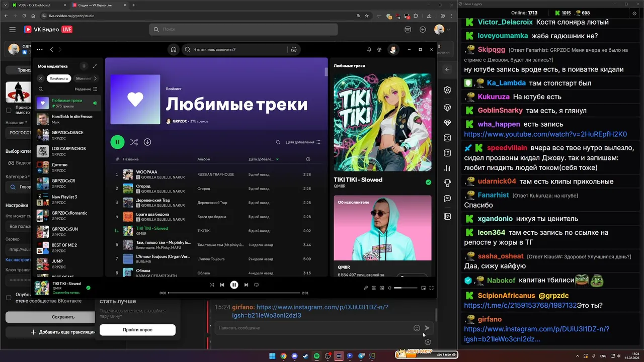Open the Недавние sort dropdown
This screenshot has height=362, width=644.
(x=86, y=89)
